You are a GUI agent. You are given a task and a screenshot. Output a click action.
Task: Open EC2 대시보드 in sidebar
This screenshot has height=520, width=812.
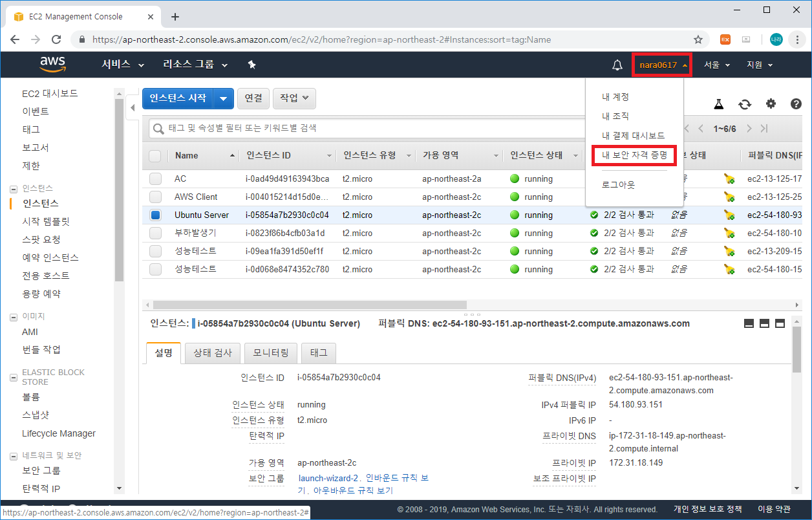[50, 93]
